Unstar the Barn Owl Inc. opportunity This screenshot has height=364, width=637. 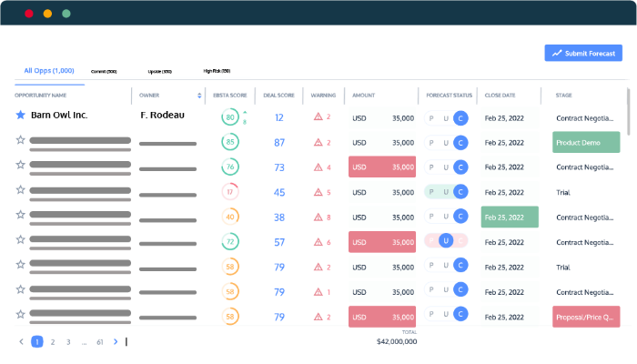(21, 116)
